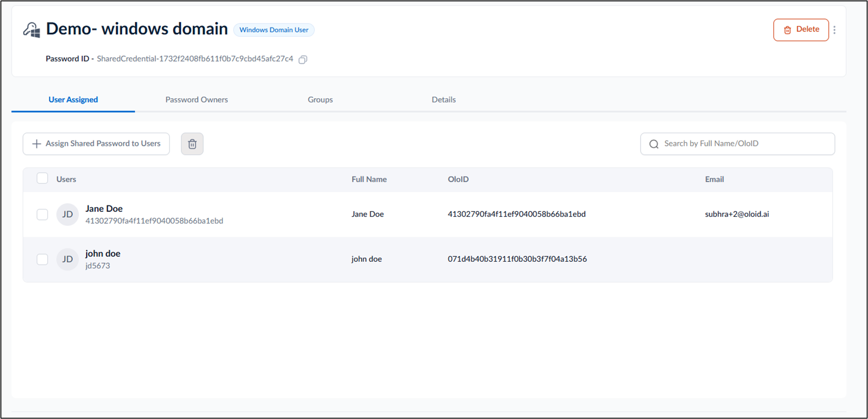Screen dimensions: 868x419
Task: Click the trash icon beside Assign button
Action: (x=192, y=144)
